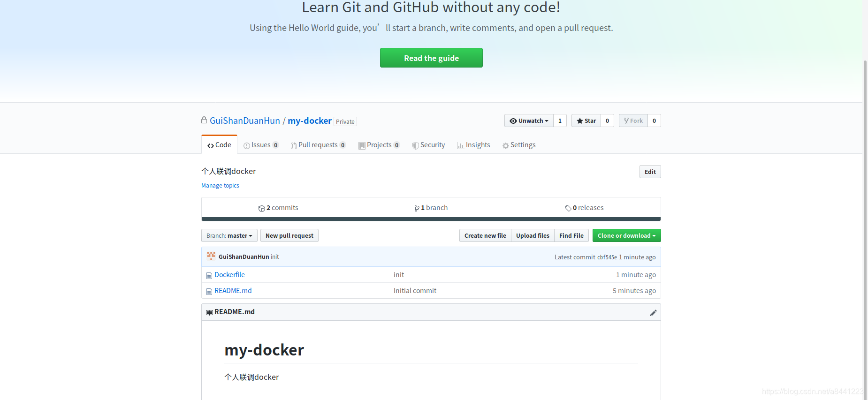This screenshot has width=868, height=400.
Task: Open the Insights tab
Action: (473, 145)
